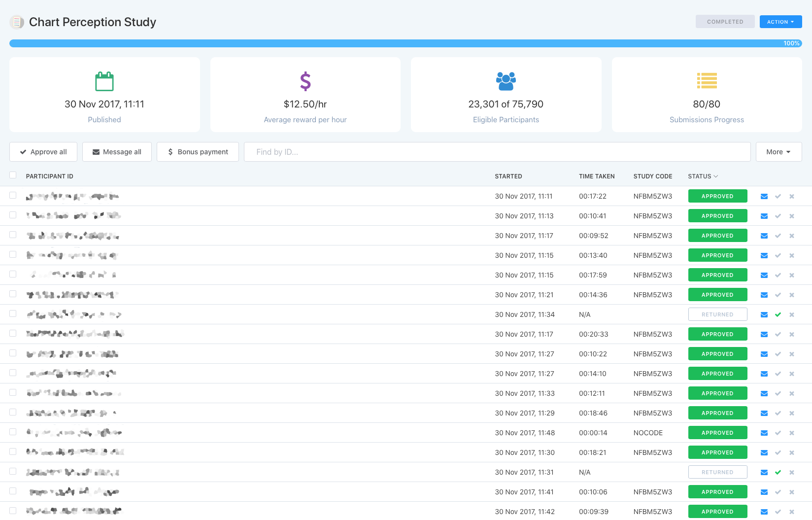Reject returned submission started at 11:31
Screen dimensions: 812x520
point(792,472)
